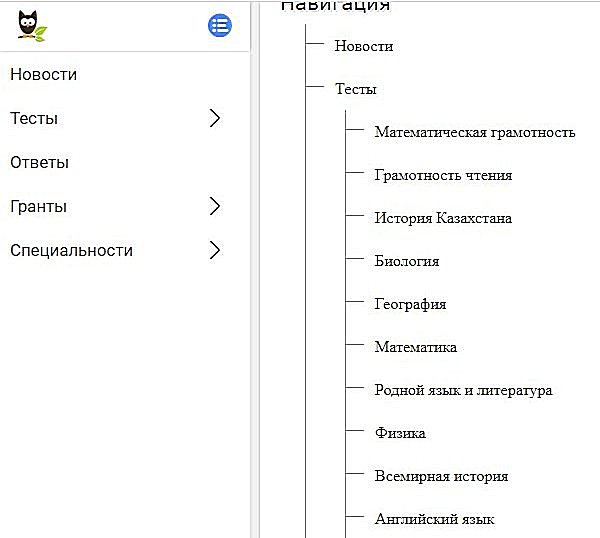
Task: Expand the Специальности submenu chevron
Action: [x=214, y=250]
